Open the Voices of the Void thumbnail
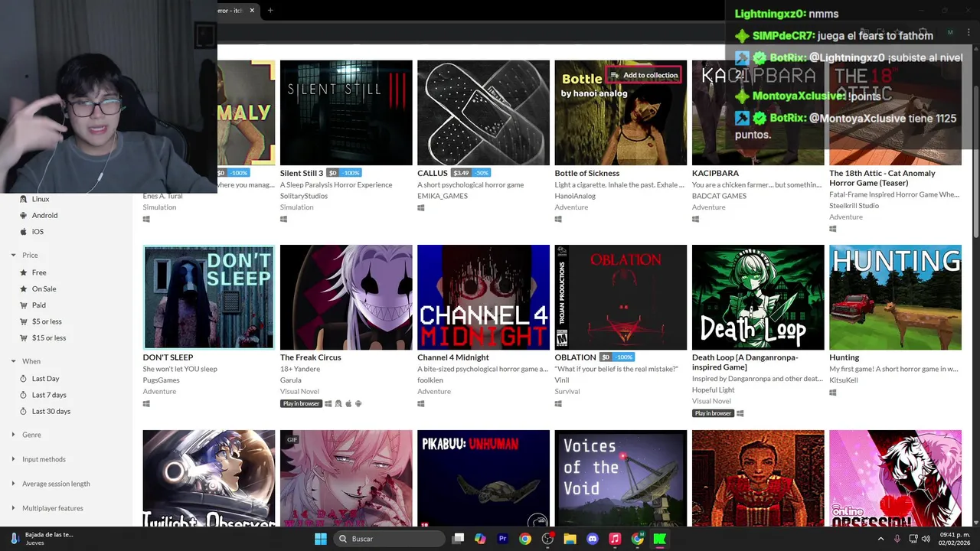The width and height of the screenshot is (980, 551). coord(621,478)
